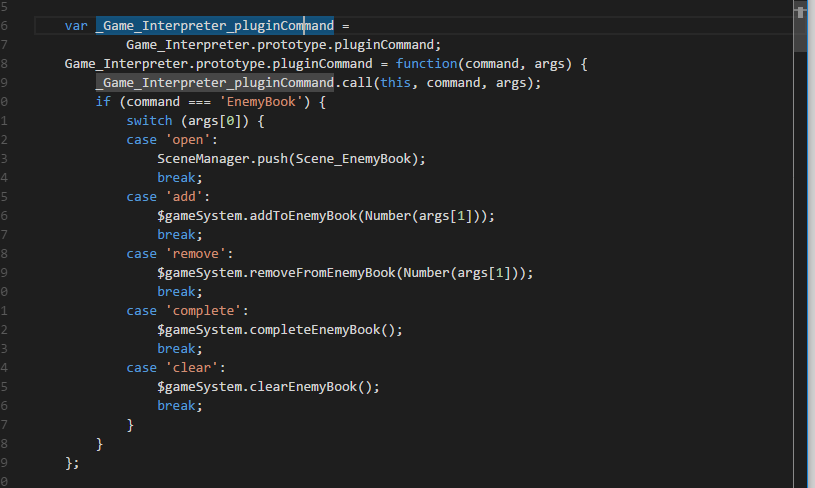The width and height of the screenshot is (815, 488).
Task: Click the selected _Game_Interpreter_pluginCommand after var
Action: point(215,26)
